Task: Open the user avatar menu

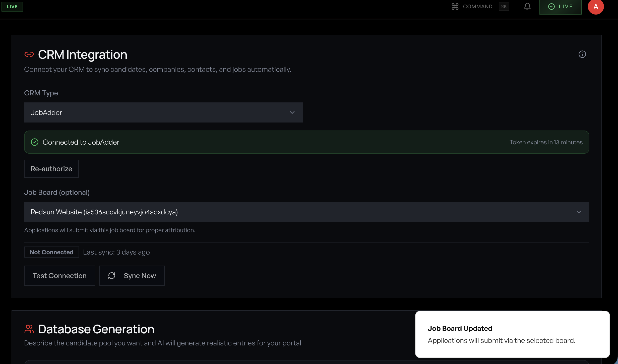Action: (596, 7)
